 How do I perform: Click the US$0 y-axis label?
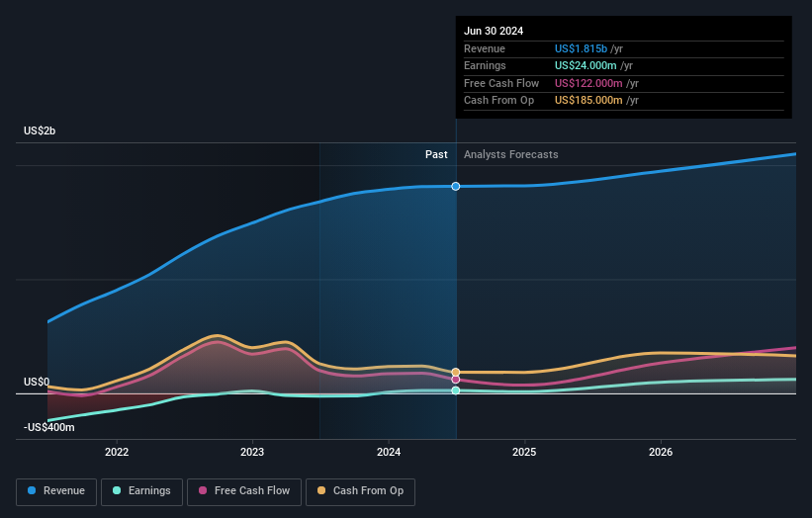click(37, 382)
